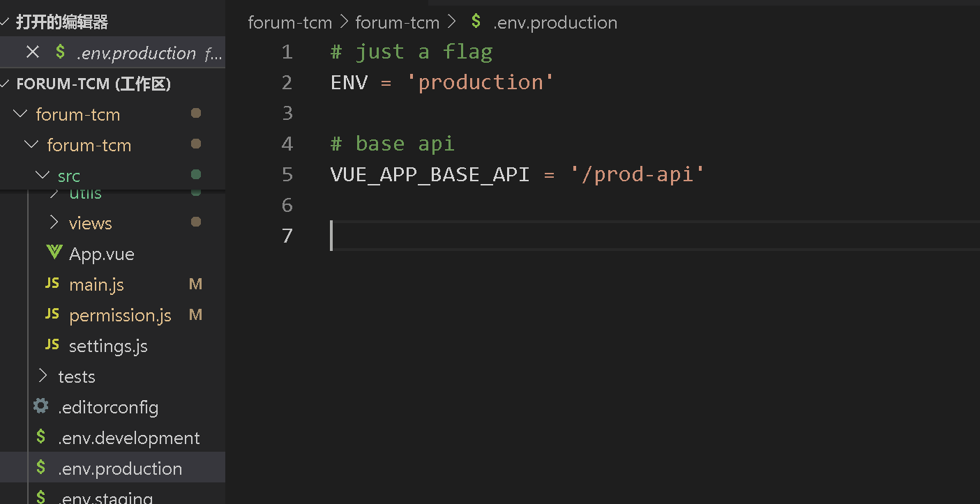Viewport: 980px width, 504px height.
Task: Click the dollar icon in the breadcrumb
Action: click(x=476, y=22)
